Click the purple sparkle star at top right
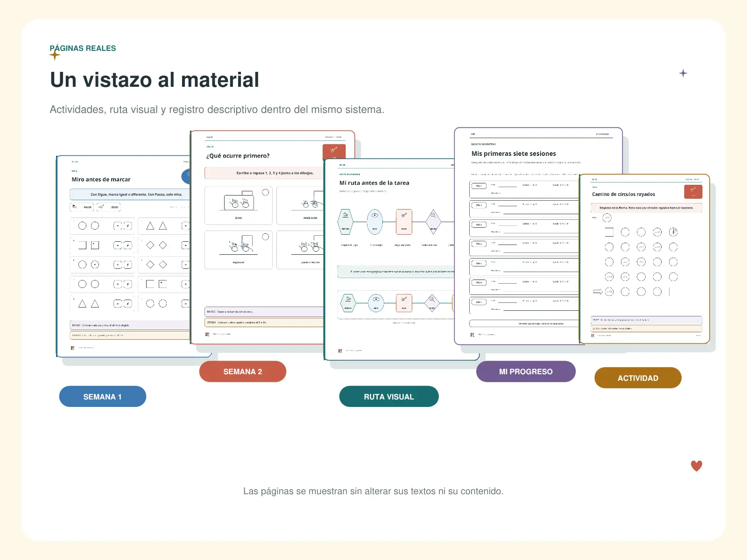747x560 pixels. coord(683,73)
